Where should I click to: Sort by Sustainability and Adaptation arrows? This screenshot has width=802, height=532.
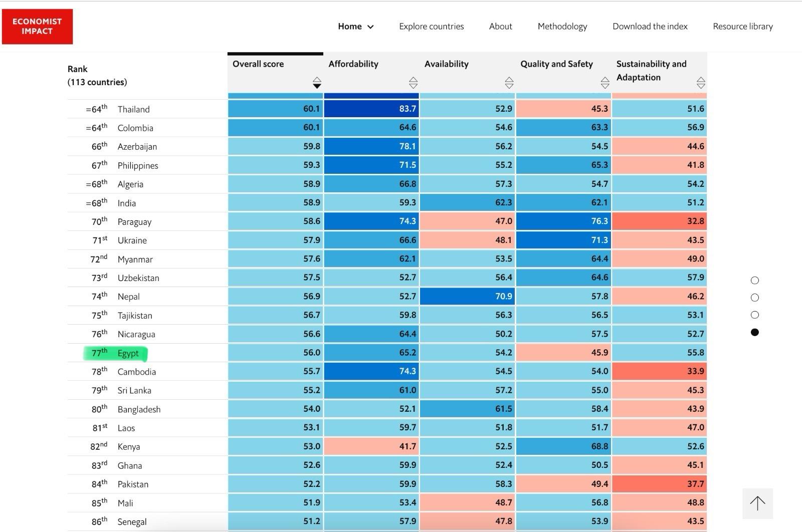tap(701, 83)
